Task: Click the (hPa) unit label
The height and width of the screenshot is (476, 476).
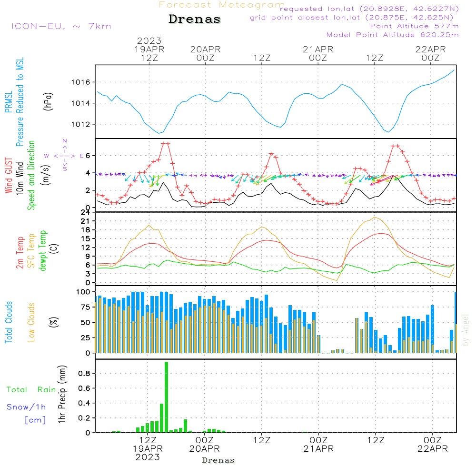Action: 48,102
